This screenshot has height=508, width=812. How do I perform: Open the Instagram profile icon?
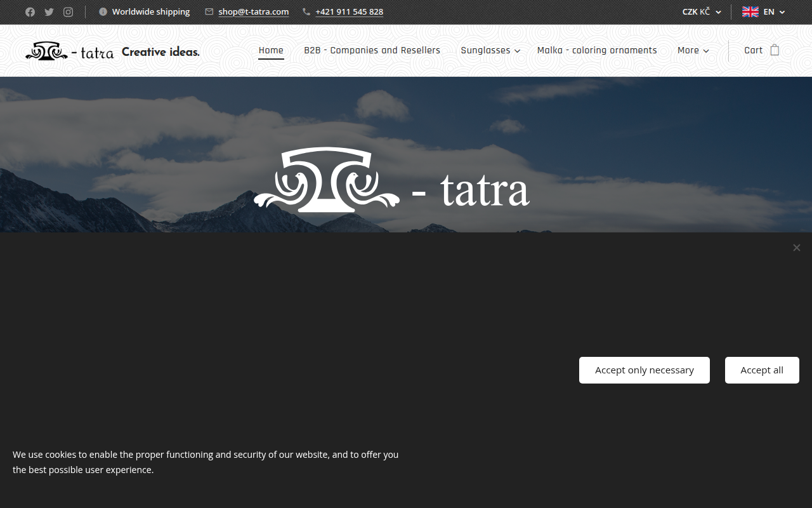68,12
